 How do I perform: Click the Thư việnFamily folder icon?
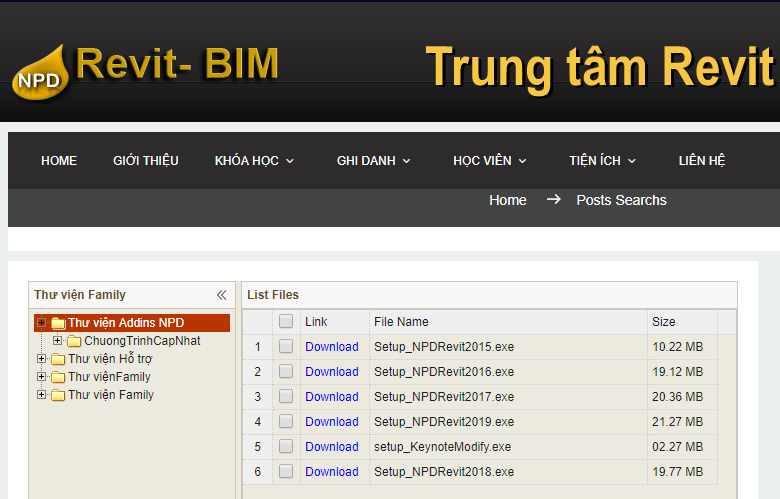[x=58, y=377]
